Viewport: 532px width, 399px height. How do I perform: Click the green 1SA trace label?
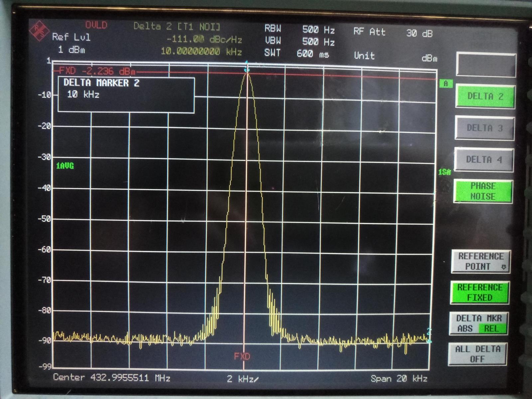point(445,172)
